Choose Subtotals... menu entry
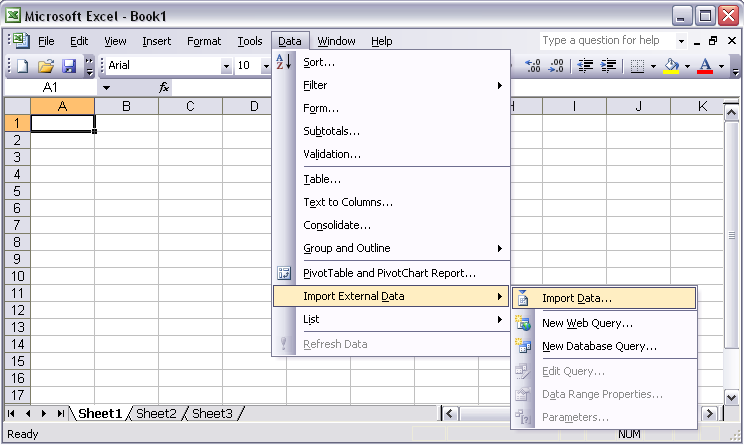The image size is (744, 445). 391,131
